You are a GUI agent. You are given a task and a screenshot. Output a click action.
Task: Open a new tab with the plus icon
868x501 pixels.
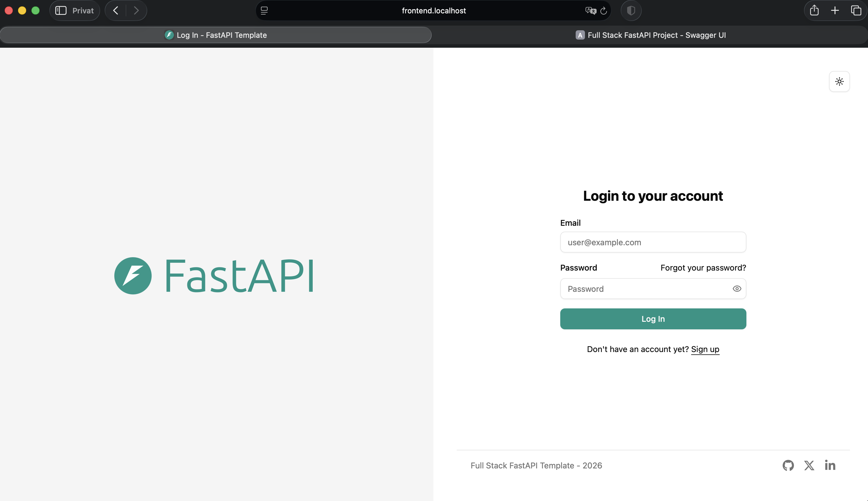coord(835,11)
